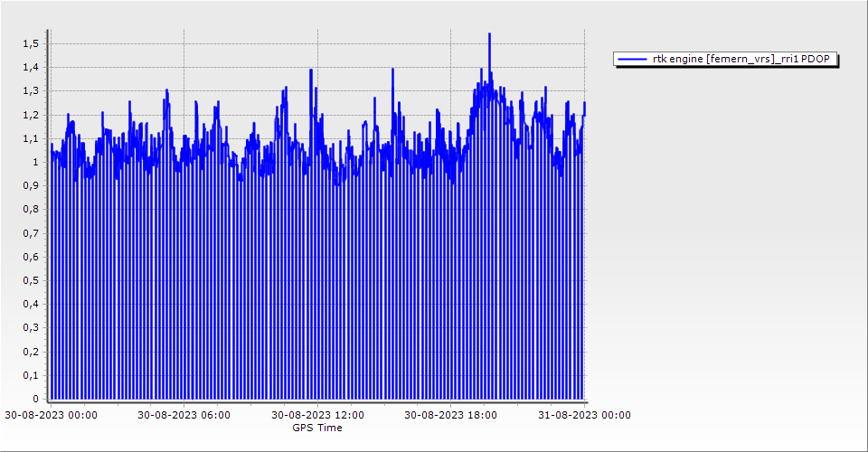Image resolution: width=868 pixels, height=452 pixels.
Task: Click the 'GPS Time' x-axis title
Action: (316, 428)
